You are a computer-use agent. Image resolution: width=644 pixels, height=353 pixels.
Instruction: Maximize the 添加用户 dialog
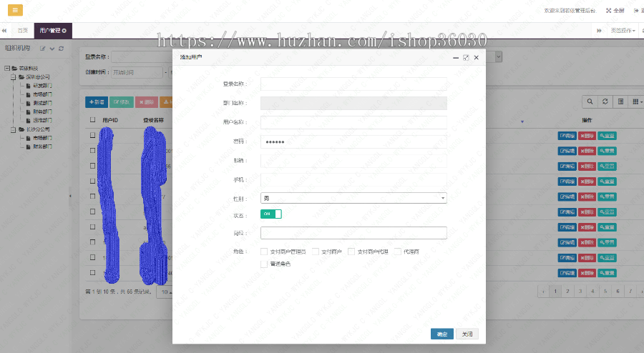pos(466,57)
